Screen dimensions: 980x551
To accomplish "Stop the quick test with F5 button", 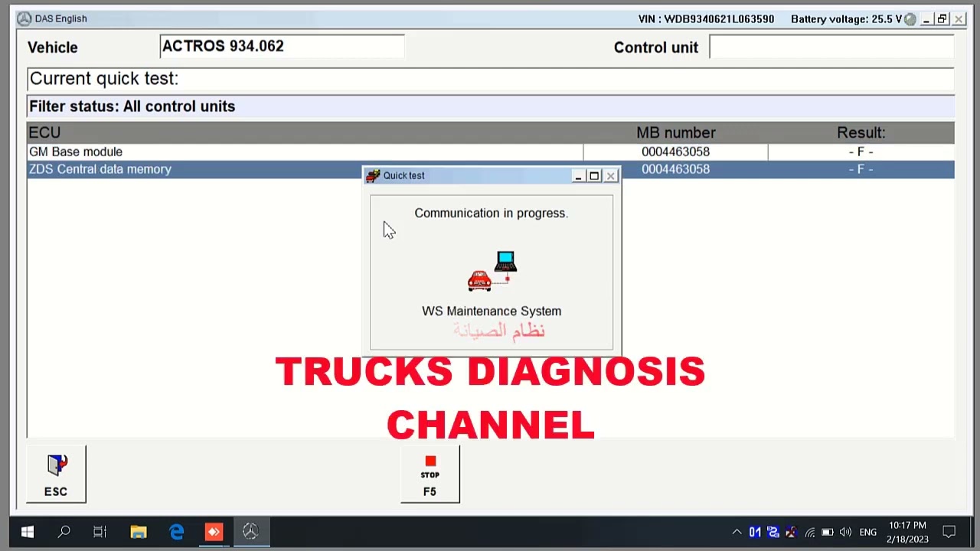I will 430,474.
